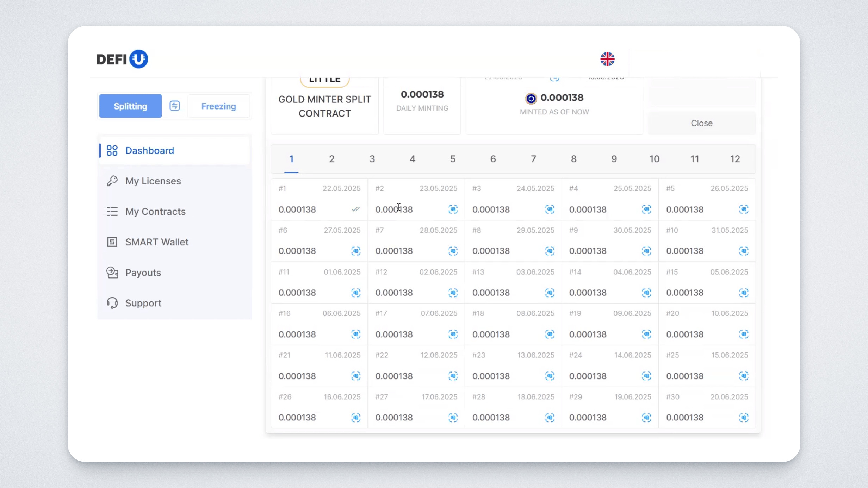Click the SMART Wallet icon
The height and width of the screenshot is (488, 868).
pyautogui.click(x=112, y=242)
